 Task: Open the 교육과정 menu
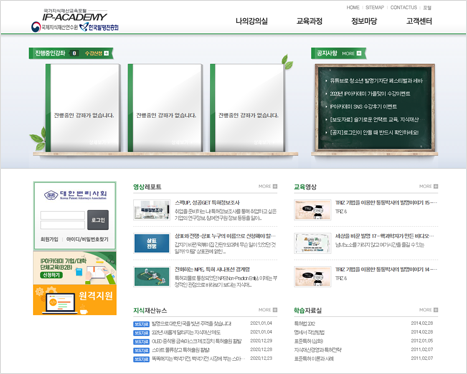[309, 21]
